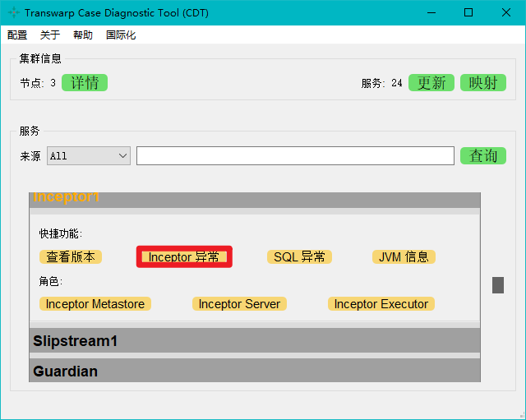
Task: Click the 来源 label
Action: tap(30, 156)
